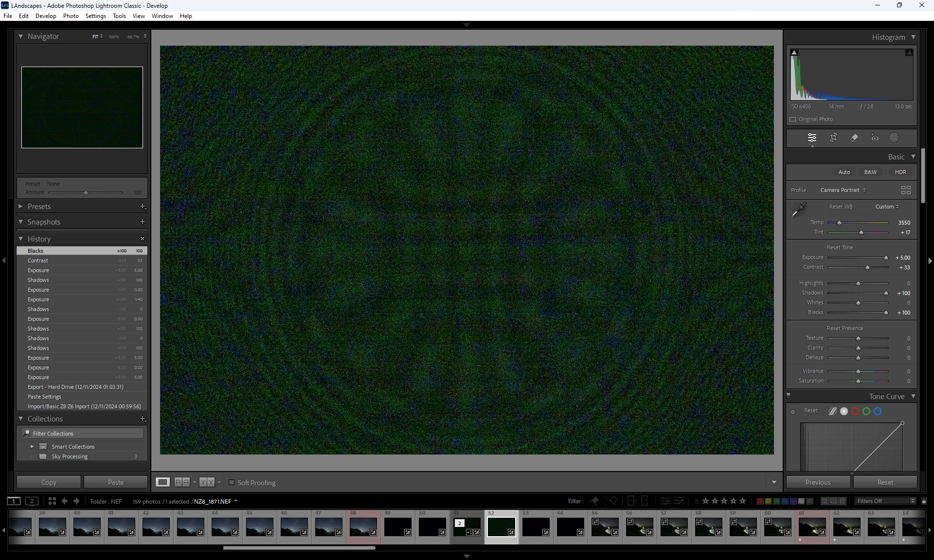Click the Exposure slider handle

(886, 258)
